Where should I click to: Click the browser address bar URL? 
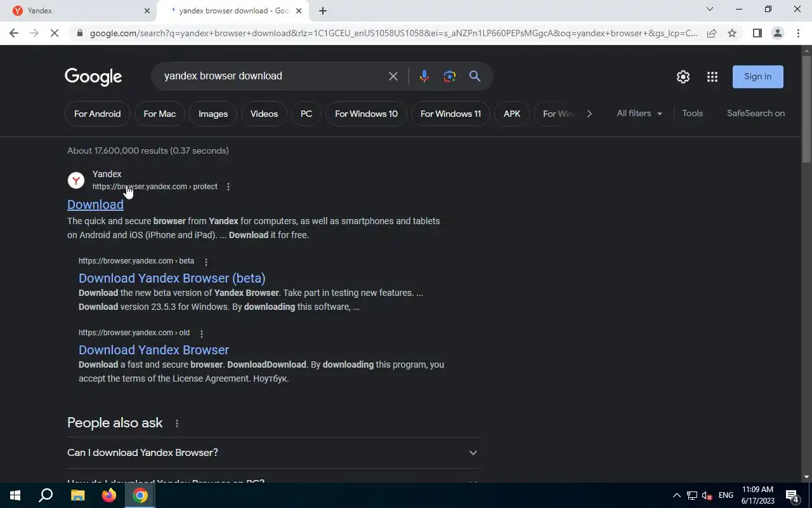point(393,33)
